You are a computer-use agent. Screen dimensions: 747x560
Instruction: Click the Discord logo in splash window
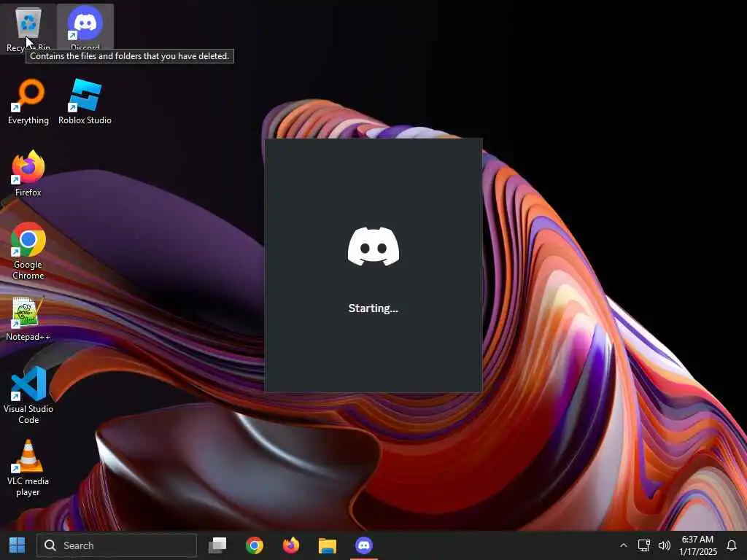click(373, 246)
